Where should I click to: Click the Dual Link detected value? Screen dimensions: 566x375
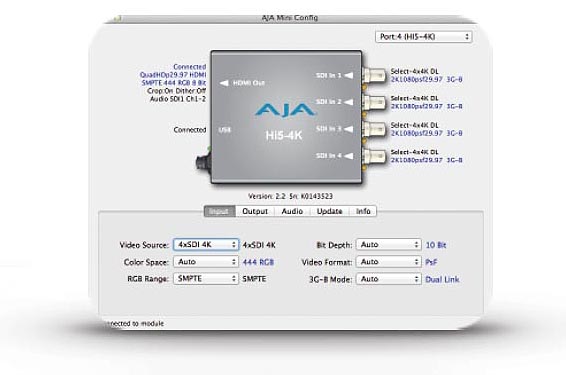(442, 279)
